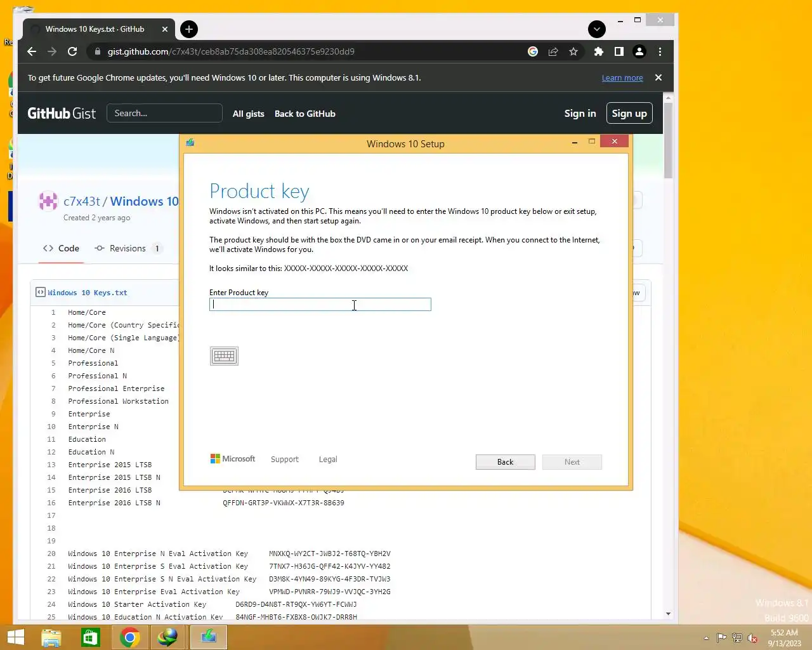Open Action Center flag tray icon
812x650 pixels.
pos(721,638)
